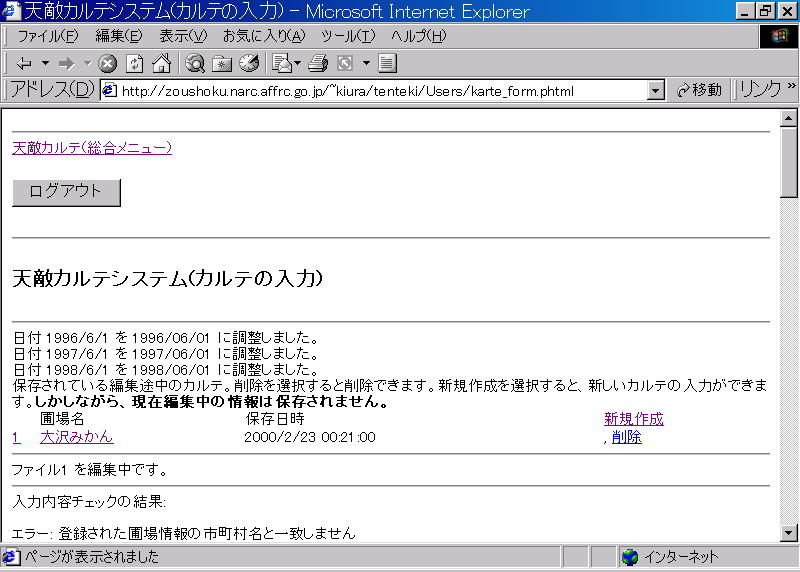Open the Search pane icon
The height and width of the screenshot is (572, 800).
pos(195,63)
